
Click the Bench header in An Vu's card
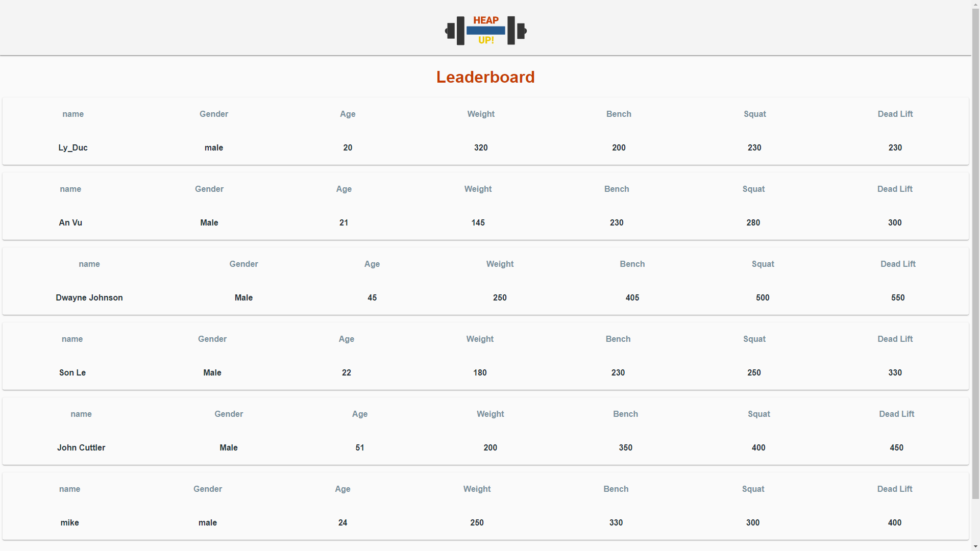tap(617, 189)
